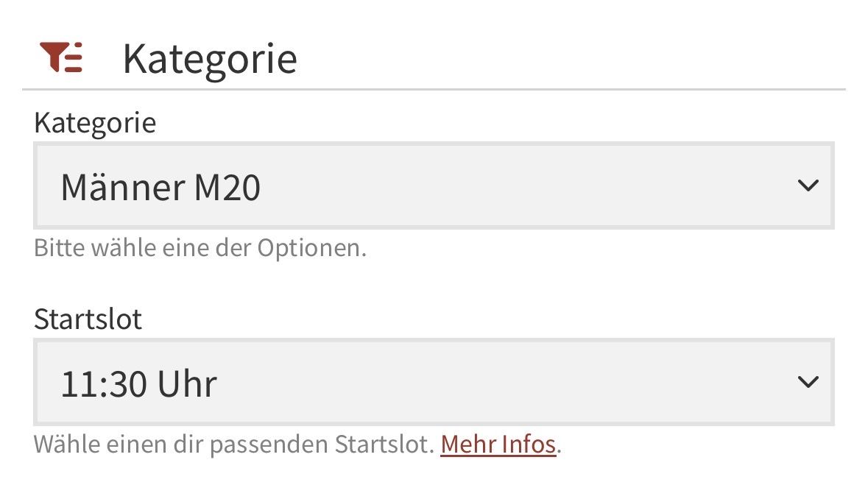Expand category options via the down arrow
The height and width of the screenshot is (499, 868).
[808, 185]
